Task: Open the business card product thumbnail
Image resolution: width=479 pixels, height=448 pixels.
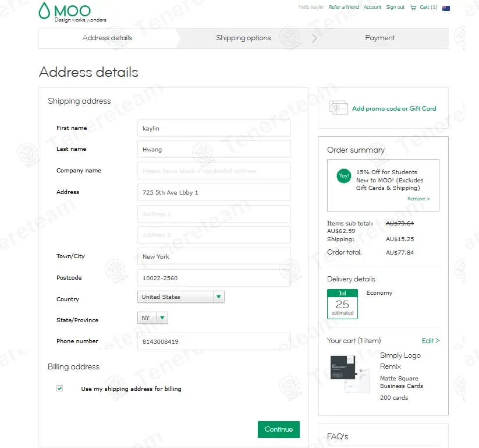Action: (349, 373)
